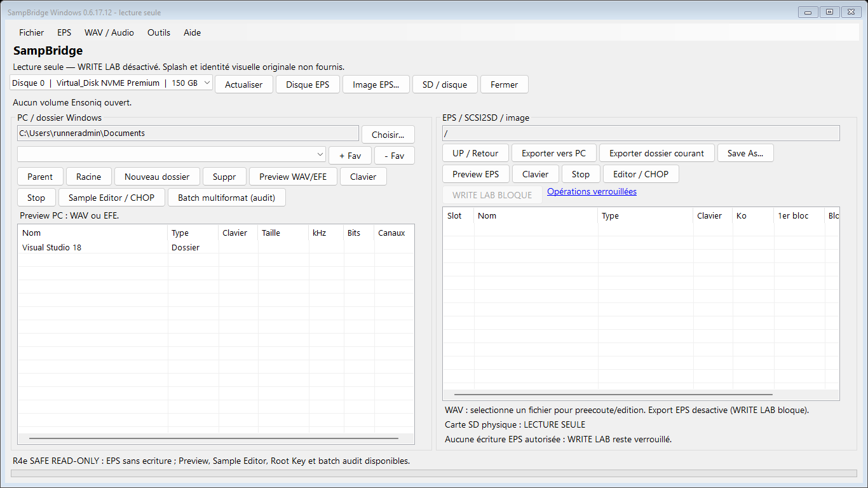Click the EPS path field

click(641, 133)
